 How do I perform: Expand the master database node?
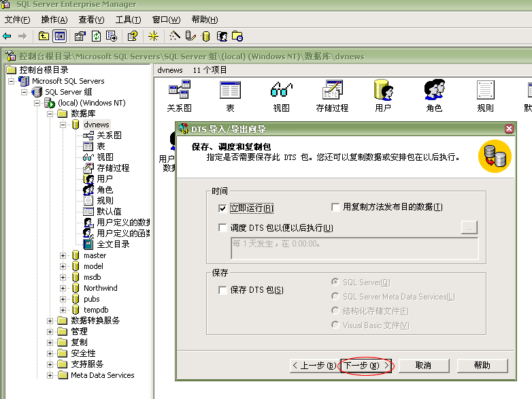coord(63,255)
